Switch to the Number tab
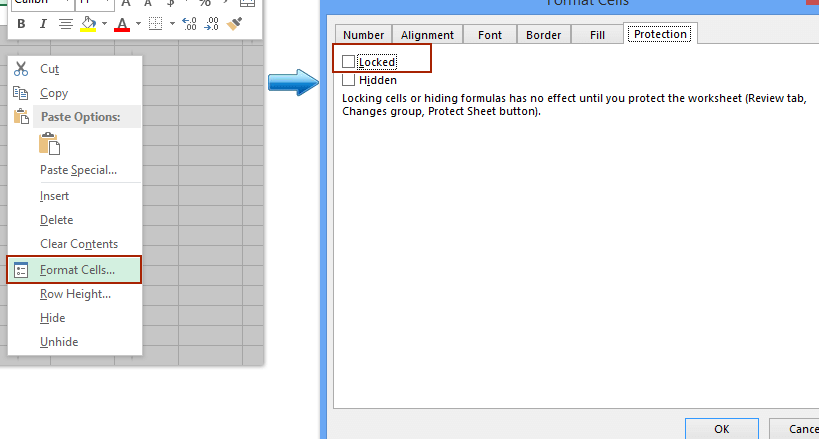Screen dimensions: 819x439 [x=364, y=35]
